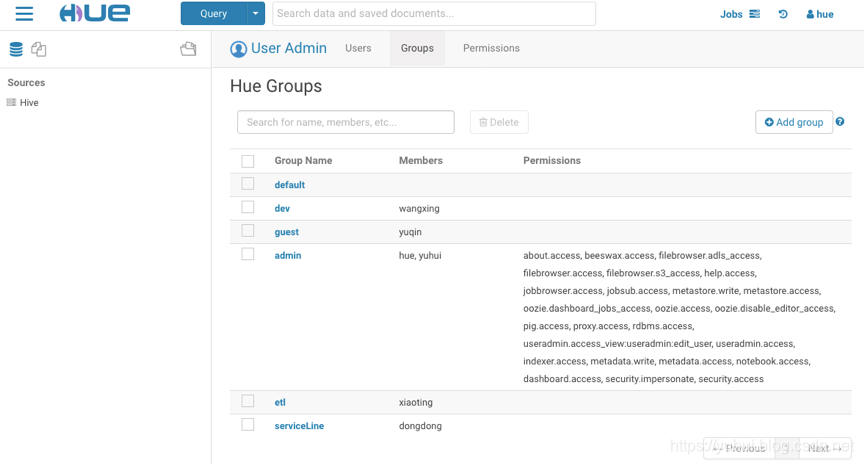Click the wangxing member cell
This screenshot has height=464, width=864.
click(x=419, y=209)
